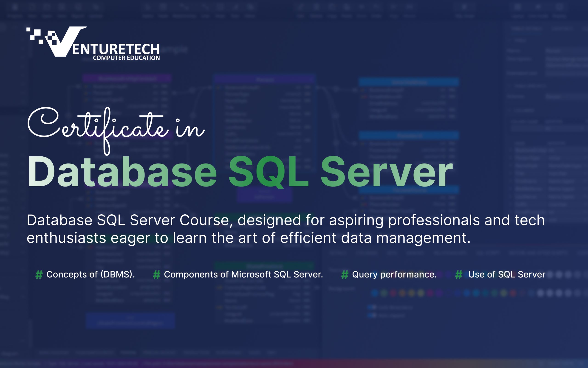This screenshot has height=368, width=588.
Task: Click the green hash before 'Concepts of (DBMS).'
Action: [39, 275]
